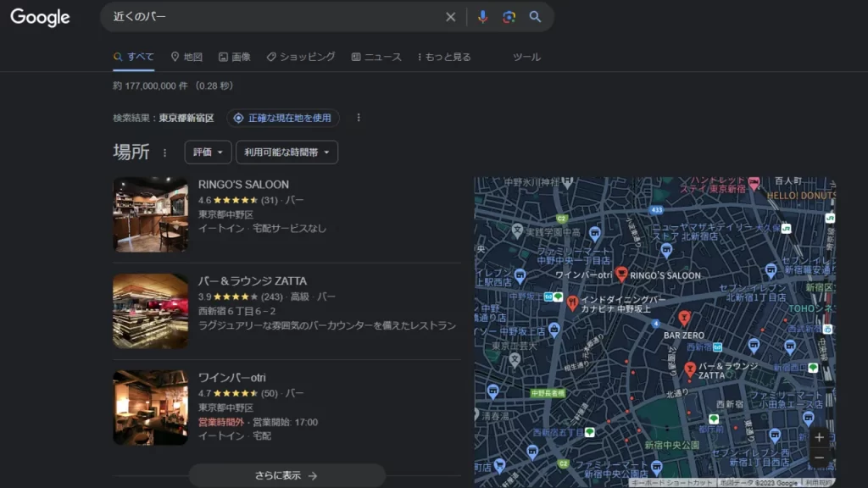868x488 pixels.
Task: Click 正確な現在地を使用 button
Action: point(283,118)
